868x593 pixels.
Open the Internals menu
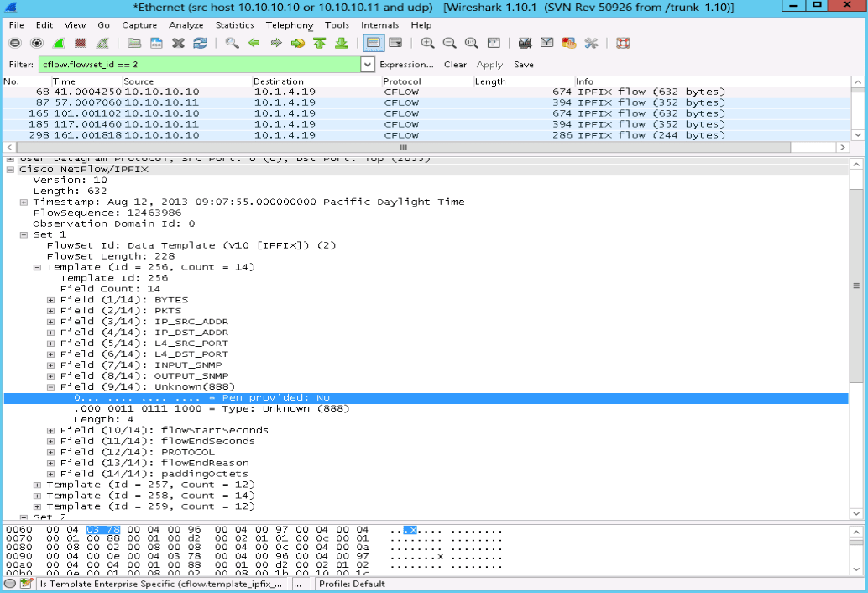379,25
